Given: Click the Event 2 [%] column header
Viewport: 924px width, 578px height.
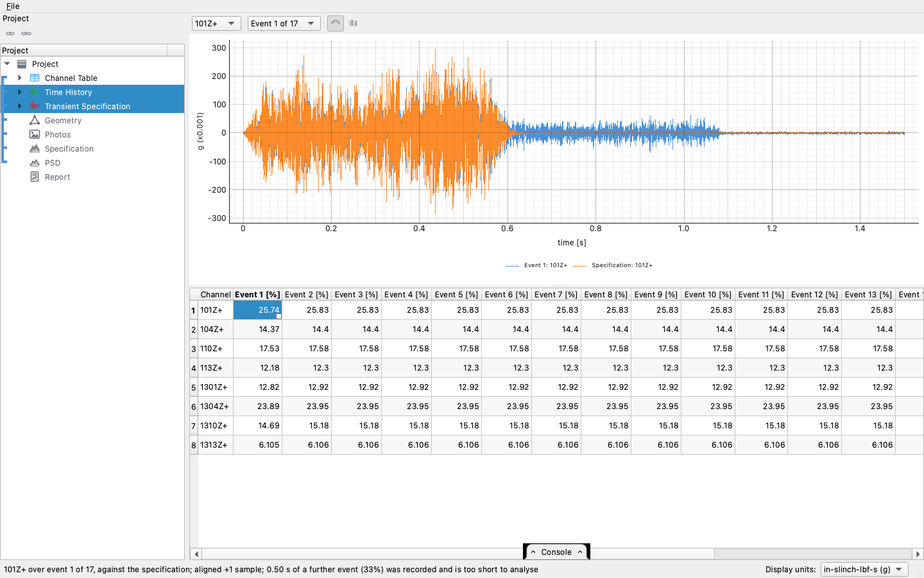Looking at the screenshot, I should (x=307, y=294).
